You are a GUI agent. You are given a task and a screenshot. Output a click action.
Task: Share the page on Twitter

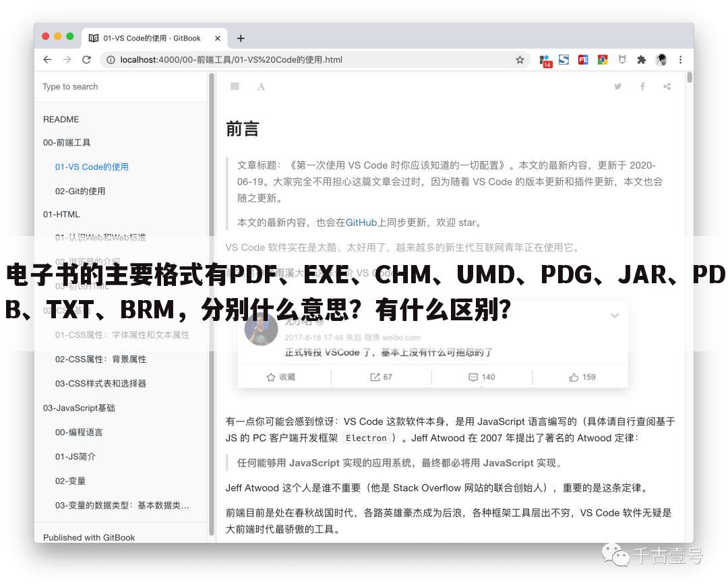pos(617,86)
